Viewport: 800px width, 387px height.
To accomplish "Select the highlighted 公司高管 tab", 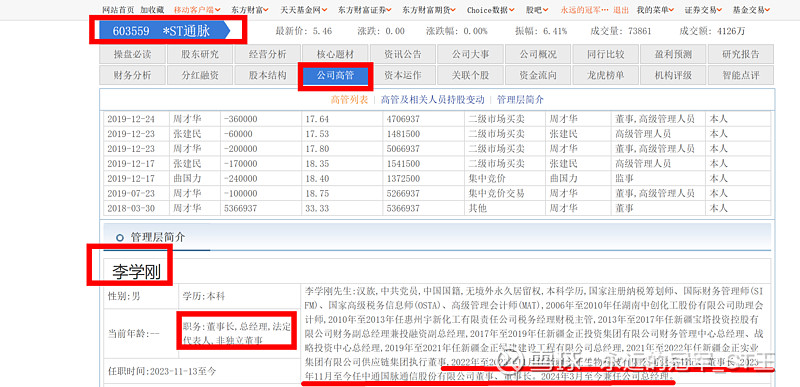I will pos(335,75).
